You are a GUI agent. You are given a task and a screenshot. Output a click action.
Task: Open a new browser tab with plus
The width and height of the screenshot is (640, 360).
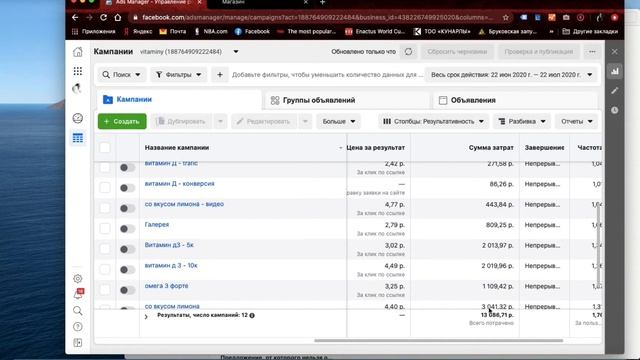point(322,2)
